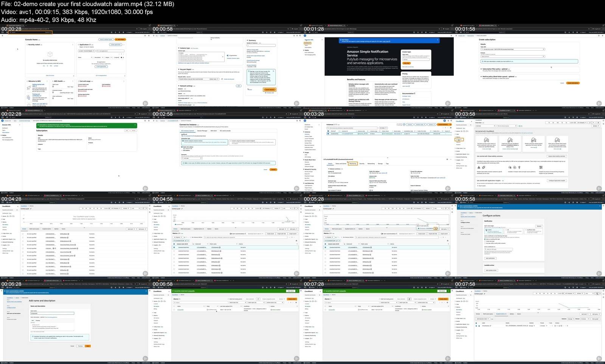This screenshot has height=364, width=605.
Task: Select the highlighted Monitoring tab in 00:03:28 frame
Action: coord(353,164)
